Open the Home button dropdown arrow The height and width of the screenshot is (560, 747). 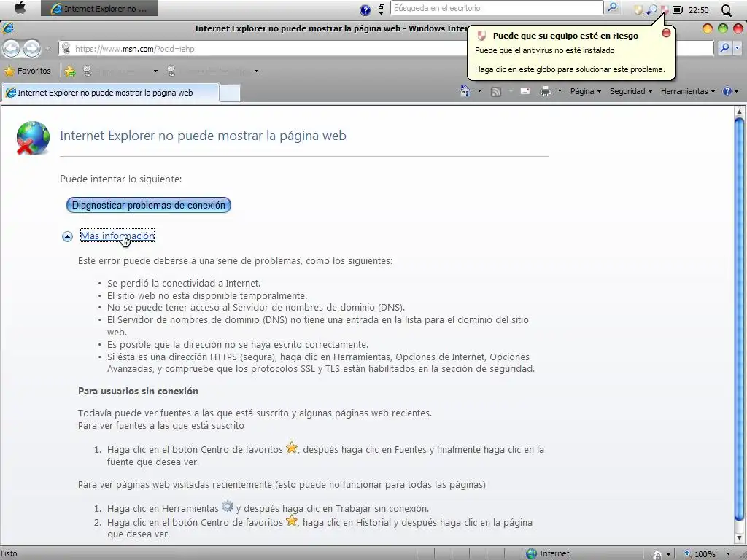[x=479, y=91]
